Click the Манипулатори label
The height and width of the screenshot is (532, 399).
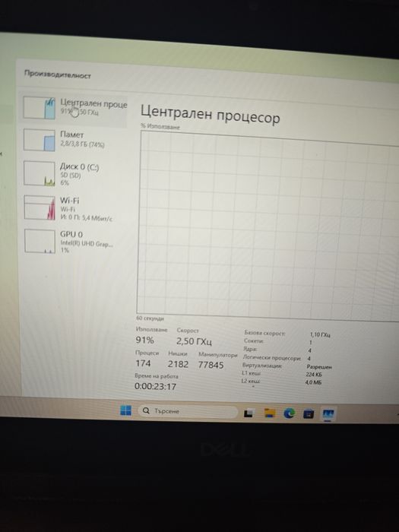coord(217,355)
